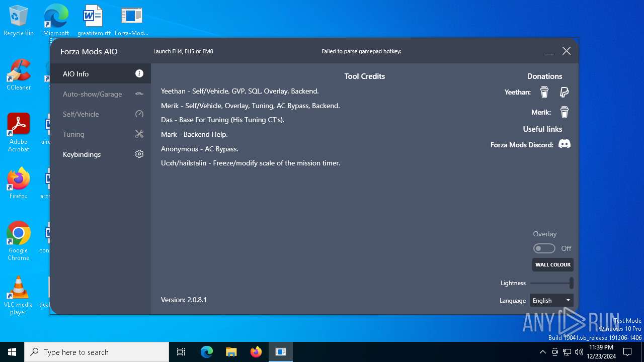Click the Donations heading
This screenshot has width=644, height=362.
point(544,76)
